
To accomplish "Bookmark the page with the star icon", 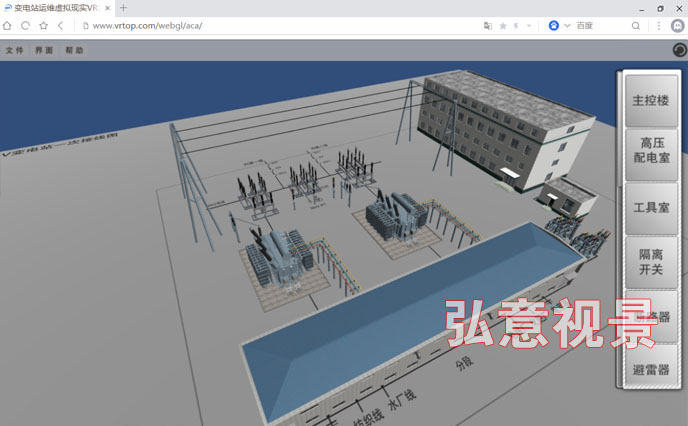I will tap(43, 25).
